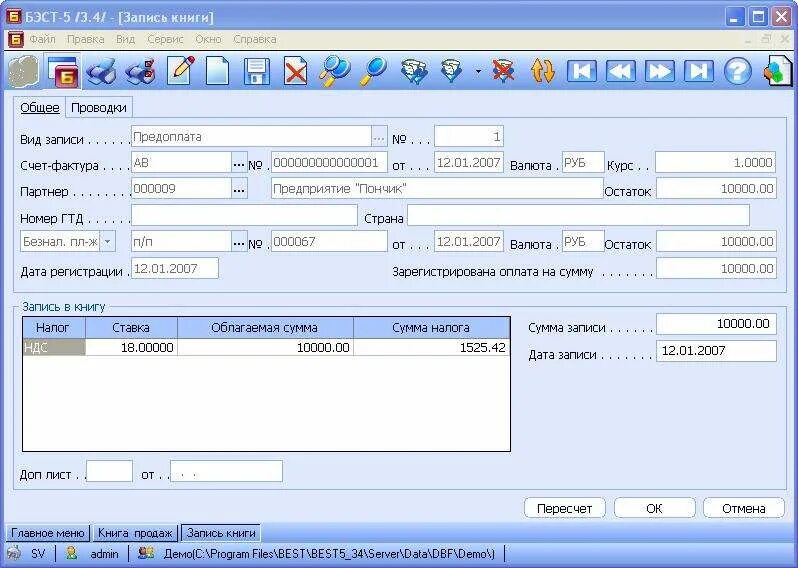Click the gray map icon in toolbar
Screen dimensions: 798x568
[x=23, y=71]
